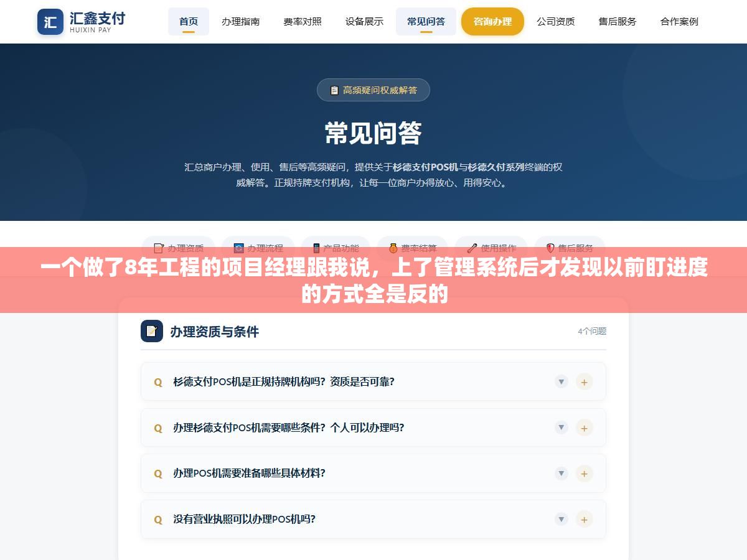Image resolution: width=747 pixels, height=560 pixels.
Task: Open 设备展示 in the top nav
Action: (364, 21)
